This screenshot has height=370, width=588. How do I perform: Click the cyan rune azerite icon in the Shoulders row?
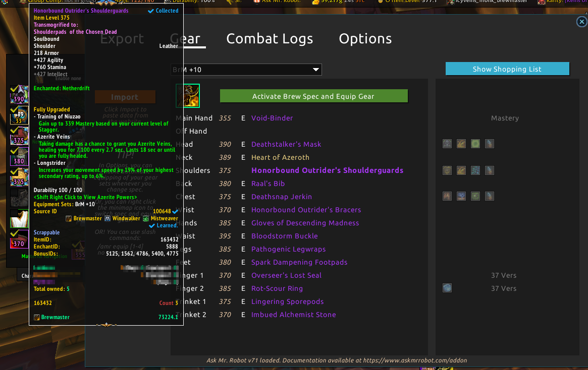click(x=475, y=170)
